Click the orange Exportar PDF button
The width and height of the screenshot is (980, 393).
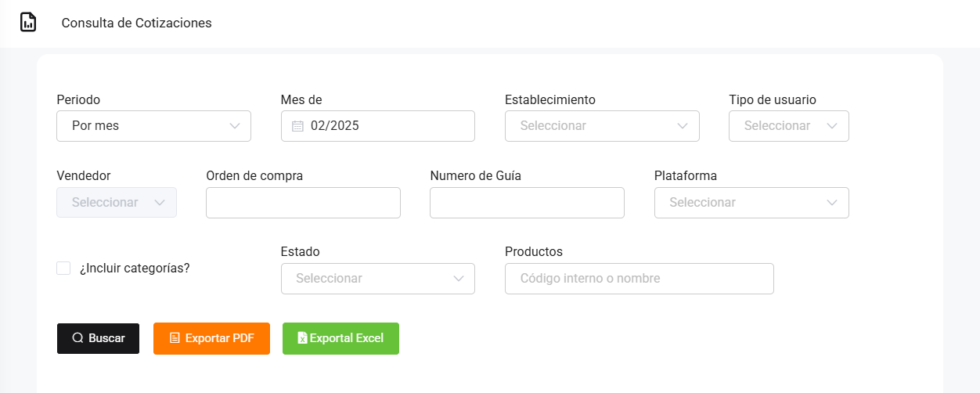pyautogui.click(x=211, y=338)
